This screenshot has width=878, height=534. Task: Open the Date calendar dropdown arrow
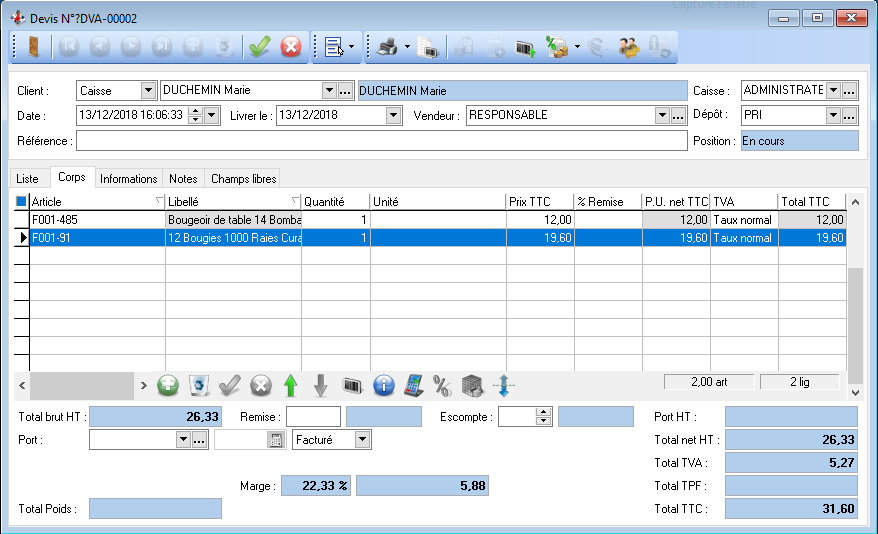pyautogui.click(x=212, y=116)
